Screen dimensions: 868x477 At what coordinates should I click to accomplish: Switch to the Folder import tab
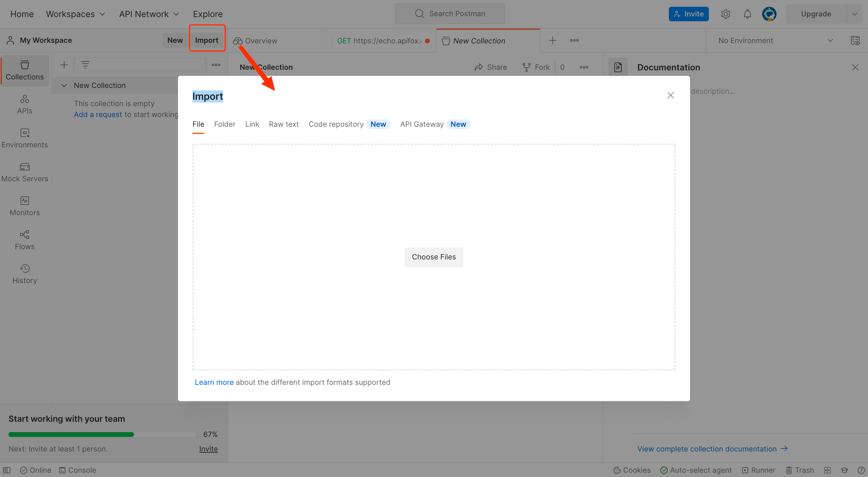pyautogui.click(x=225, y=124)
